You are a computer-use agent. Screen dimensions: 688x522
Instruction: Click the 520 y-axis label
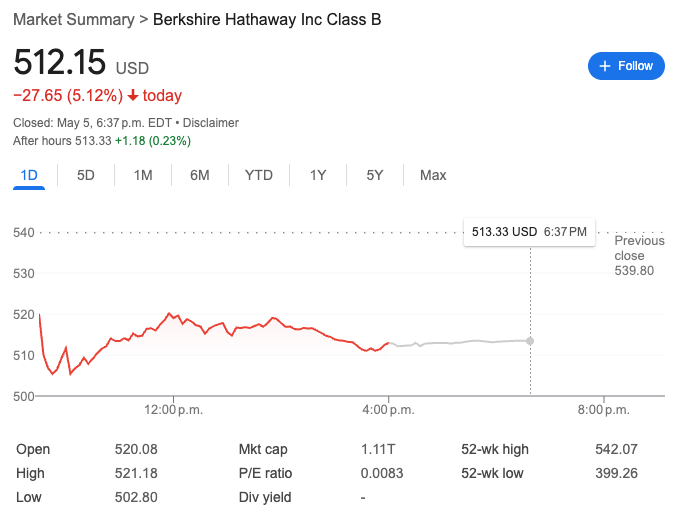tap(24, 315)
